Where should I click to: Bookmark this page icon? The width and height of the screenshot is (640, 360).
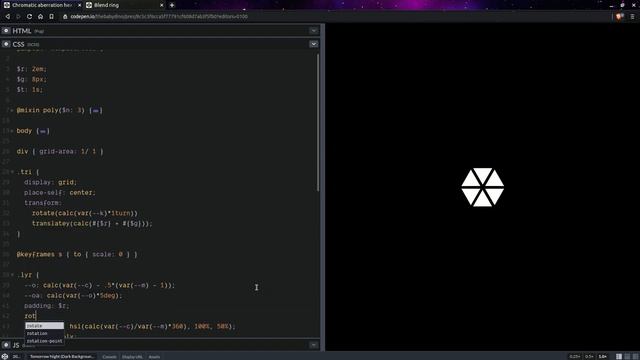coord(51,17)
